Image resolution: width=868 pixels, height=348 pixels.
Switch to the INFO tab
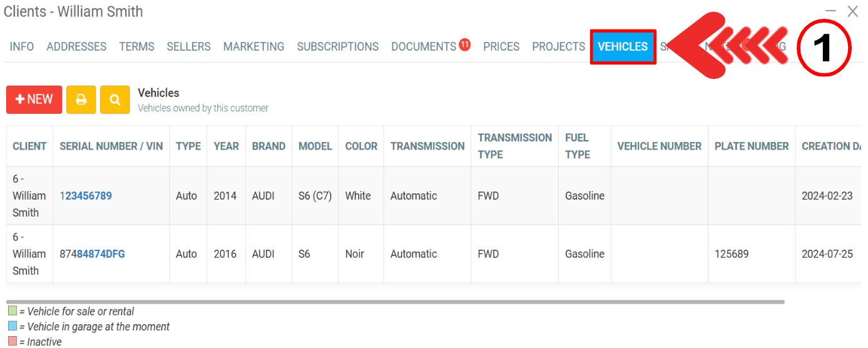[x=22, y=47]
